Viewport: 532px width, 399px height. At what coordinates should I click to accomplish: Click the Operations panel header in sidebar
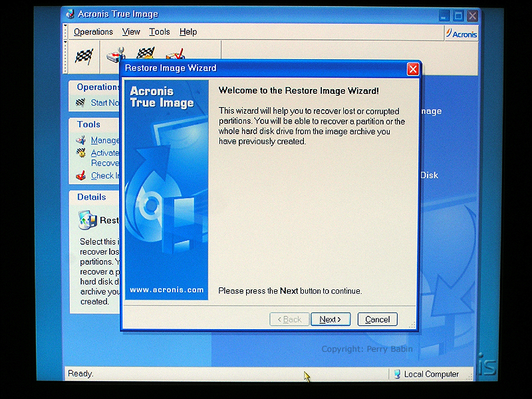98,87
